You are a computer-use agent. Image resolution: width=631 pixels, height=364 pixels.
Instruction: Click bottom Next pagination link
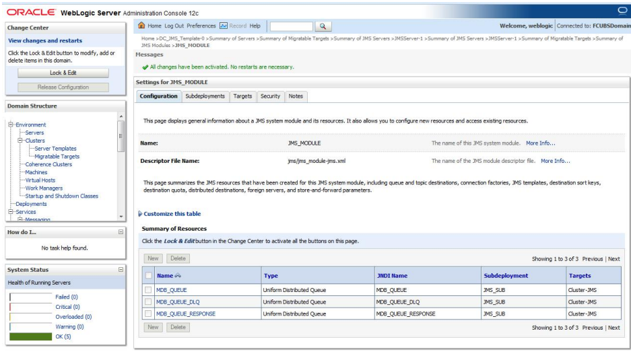(613, 328)
